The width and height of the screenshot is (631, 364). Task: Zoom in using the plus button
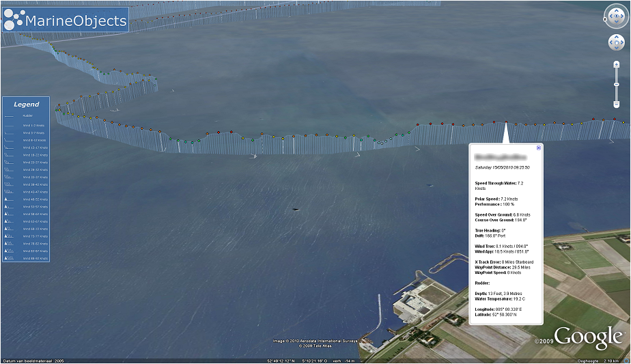point(616,64)
